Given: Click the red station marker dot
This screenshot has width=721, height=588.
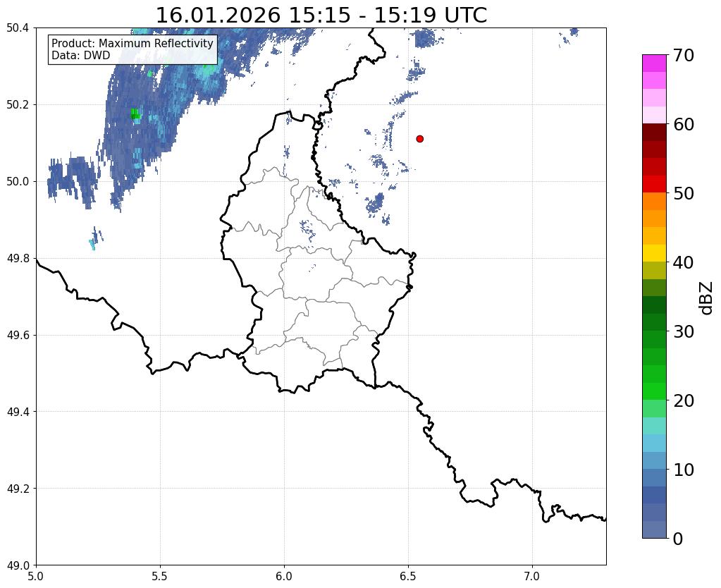Looking at the screenshot, I should pyautogui.click(x=419, y=139).
